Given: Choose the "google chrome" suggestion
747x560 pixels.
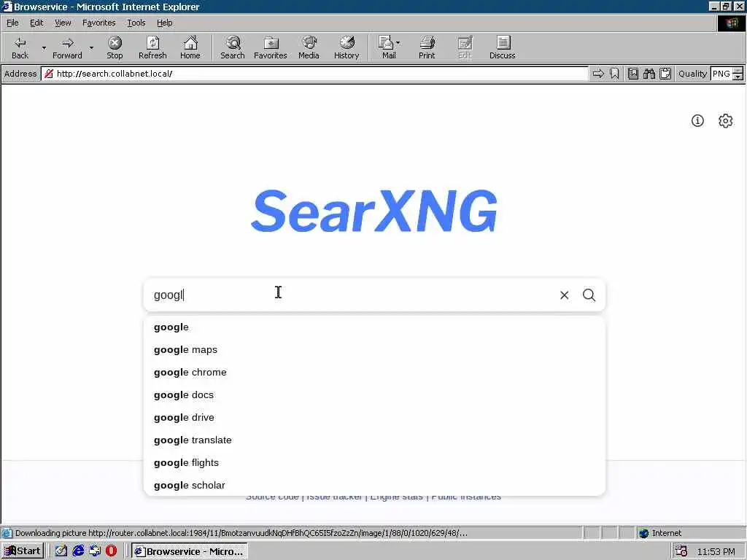Looking at the screenshot, I should click(374, 373).
